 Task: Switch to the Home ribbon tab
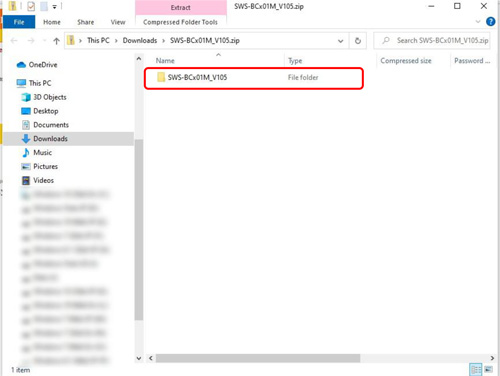(x=52, y=22)
